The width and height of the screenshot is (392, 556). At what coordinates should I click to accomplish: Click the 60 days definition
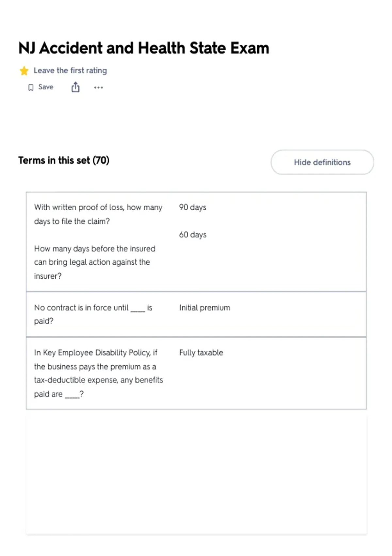coord(193,235)
